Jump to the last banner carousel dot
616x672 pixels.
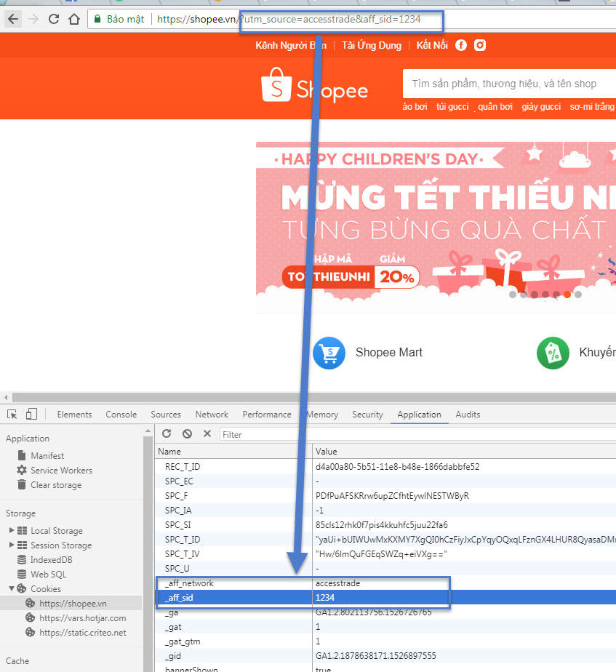(578, 295)
